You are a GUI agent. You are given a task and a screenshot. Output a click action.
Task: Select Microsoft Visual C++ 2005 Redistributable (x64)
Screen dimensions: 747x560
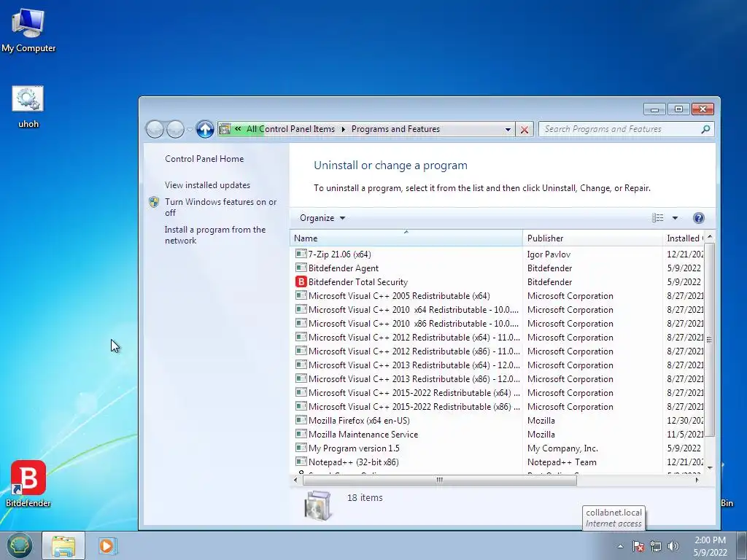point(399,296)
